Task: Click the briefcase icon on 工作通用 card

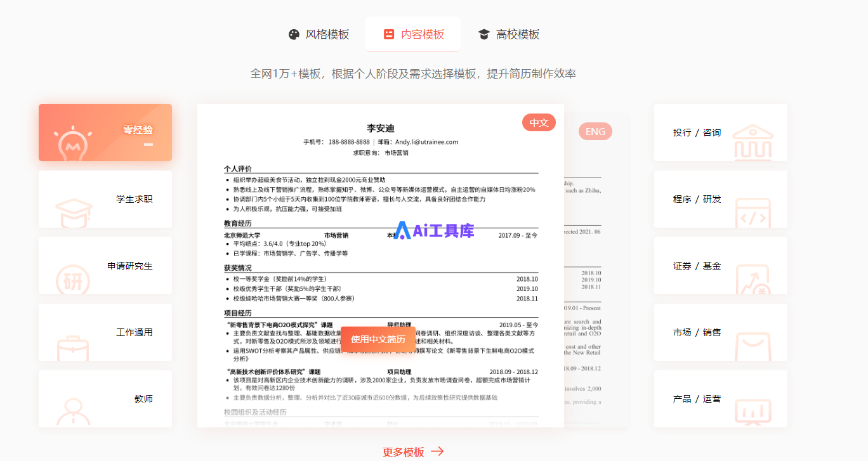Action: tap(73, 347)
